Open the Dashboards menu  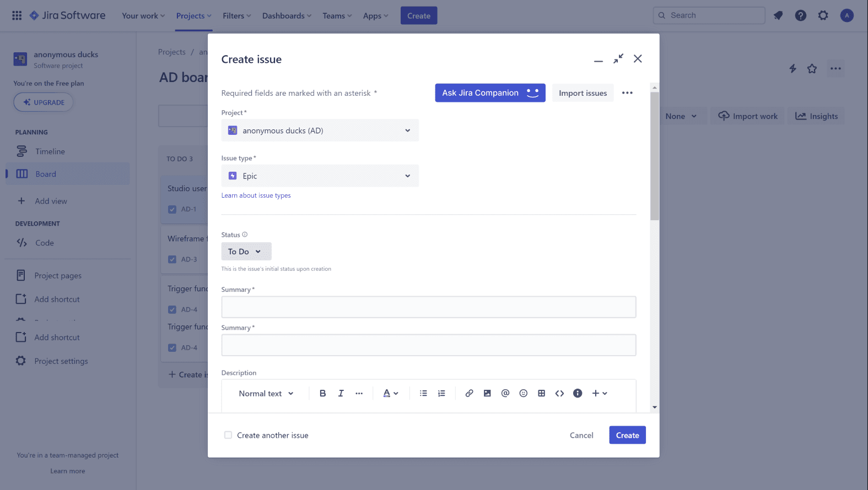(287, 16)
